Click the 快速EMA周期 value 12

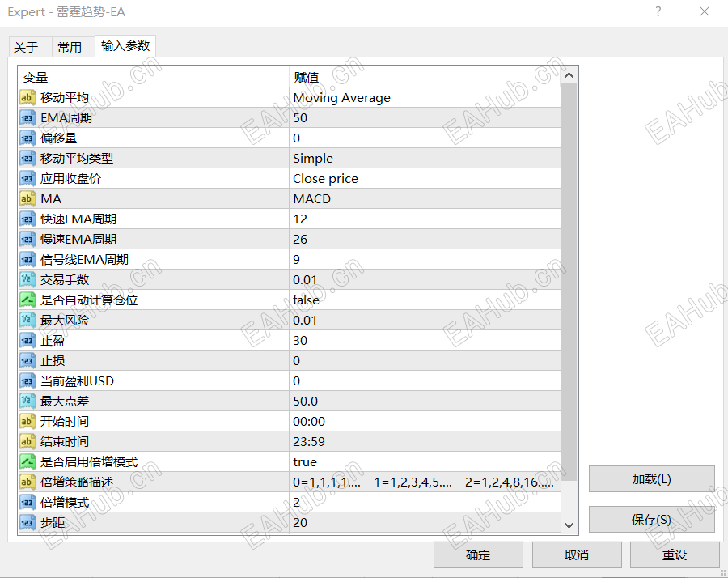pyautogui.click(x=300, y=219)
